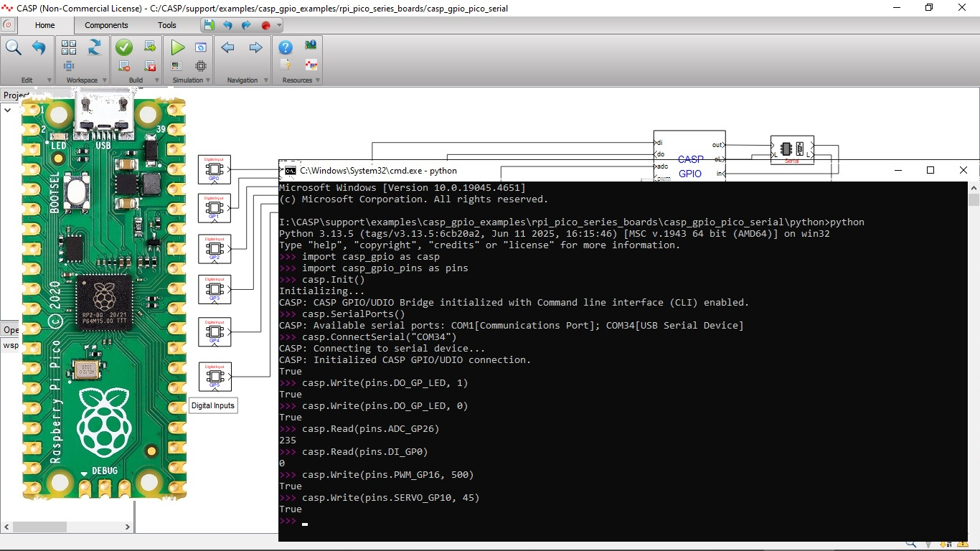Click the cmd window scrollbar up arrow
Image resolution: width=980 pixels, height=551 pixels.
(974, 187)
